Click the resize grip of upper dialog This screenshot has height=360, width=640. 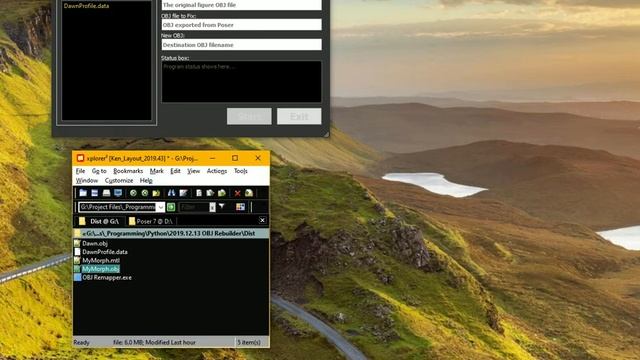(x=326, y=133)
